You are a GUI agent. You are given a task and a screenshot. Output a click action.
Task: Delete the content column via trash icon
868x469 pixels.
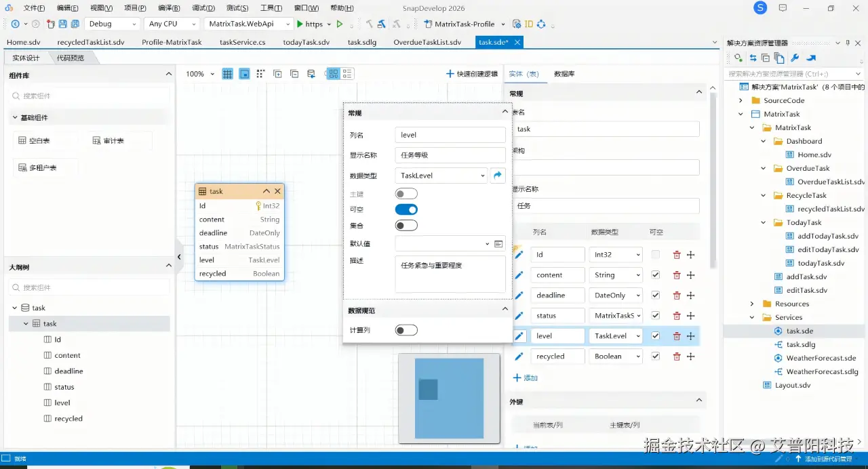(x=677, y=275)
